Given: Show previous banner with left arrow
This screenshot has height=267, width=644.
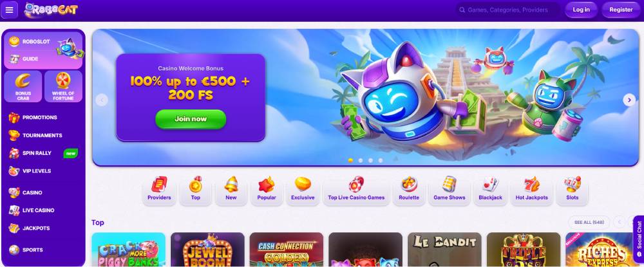Looking at the screenshot, I should click(x=102, y=100).
